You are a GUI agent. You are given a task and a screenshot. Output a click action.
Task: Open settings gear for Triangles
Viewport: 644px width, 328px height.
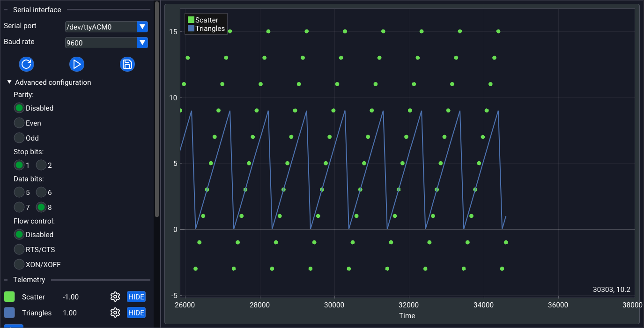[x=115, y=313]
